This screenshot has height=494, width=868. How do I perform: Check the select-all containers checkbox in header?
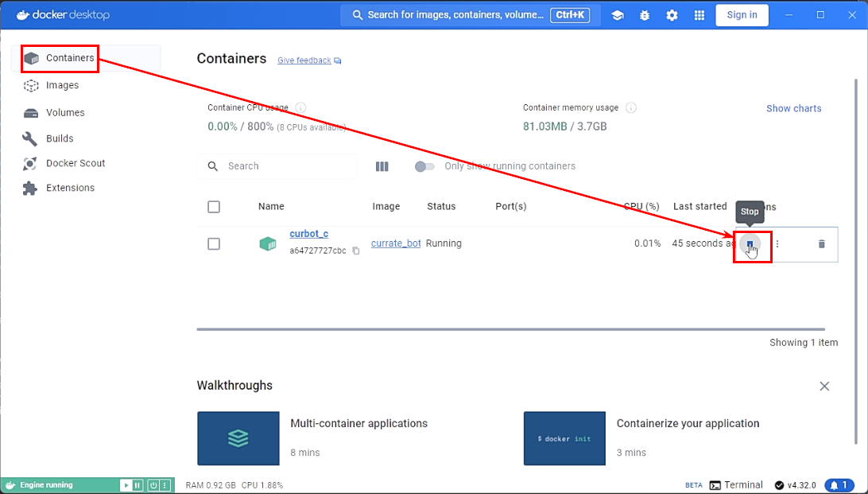(213, 207)
